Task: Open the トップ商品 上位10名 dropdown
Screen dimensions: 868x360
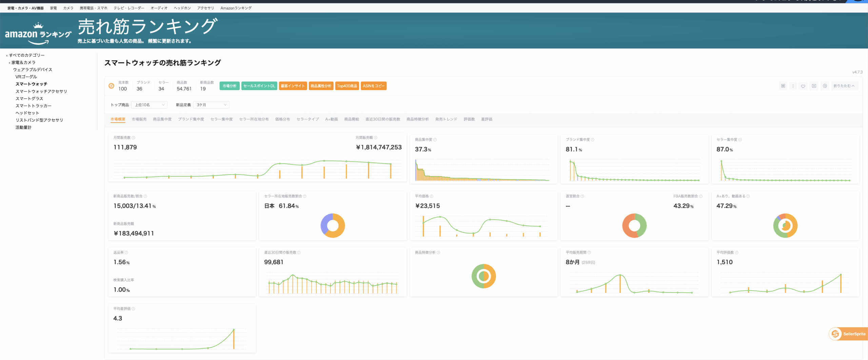Action: 149,105
